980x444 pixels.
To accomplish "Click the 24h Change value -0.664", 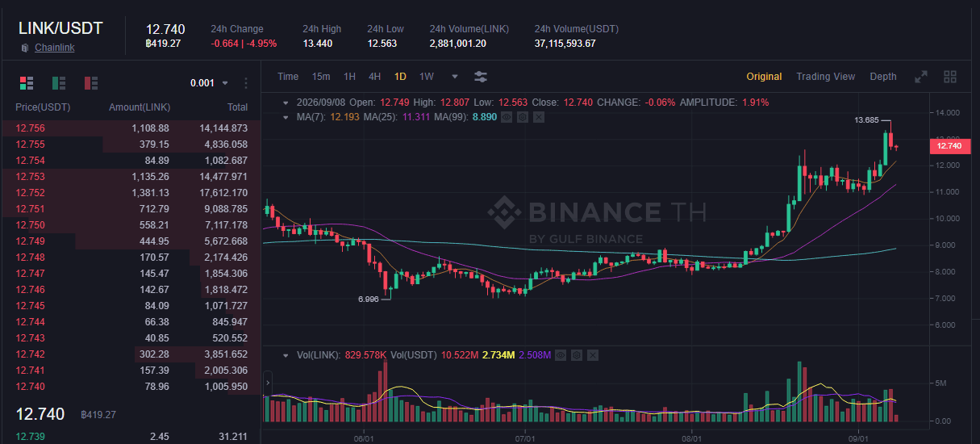I will pyautogui.click(x=244, y=44).
